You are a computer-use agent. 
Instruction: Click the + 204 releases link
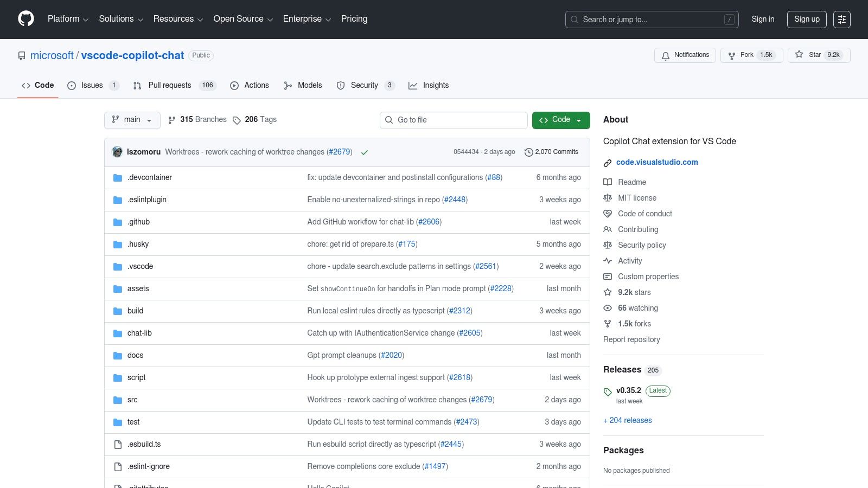click(x=628, y=420)
